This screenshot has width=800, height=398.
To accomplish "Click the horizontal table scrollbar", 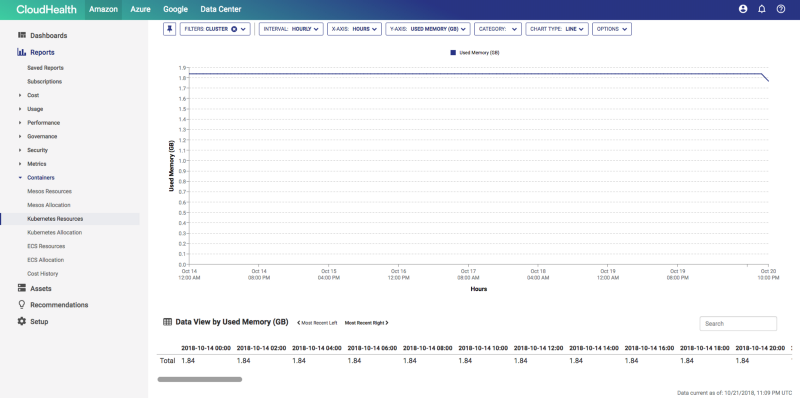I will pyautogui.click(x=199, y=379).
